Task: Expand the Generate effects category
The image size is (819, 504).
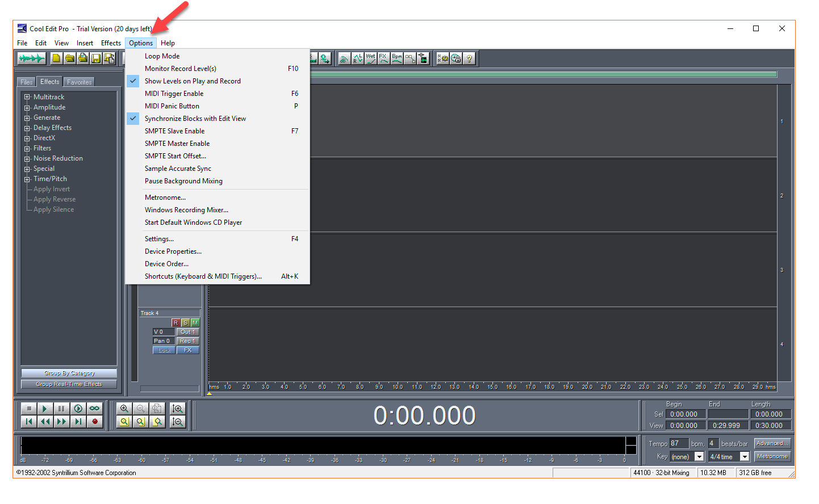Action: tap(27, 117)
